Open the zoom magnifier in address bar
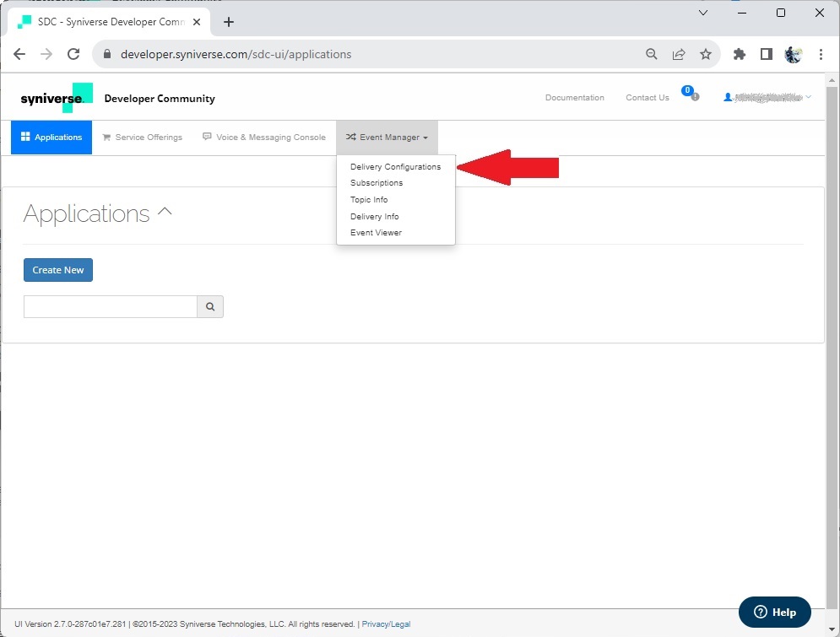The image size is (840, 637). coord(652,54)
